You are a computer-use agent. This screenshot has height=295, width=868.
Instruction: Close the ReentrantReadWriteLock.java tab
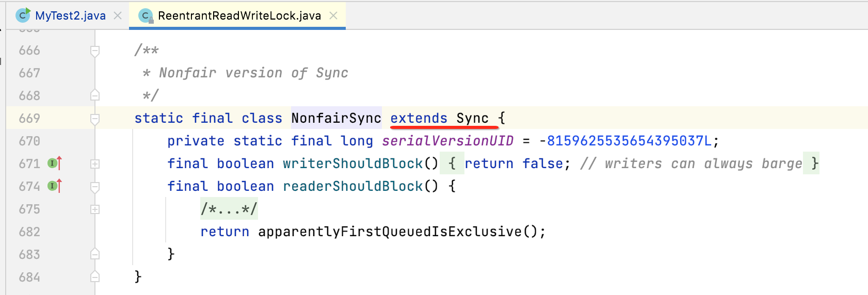point(333,15)
